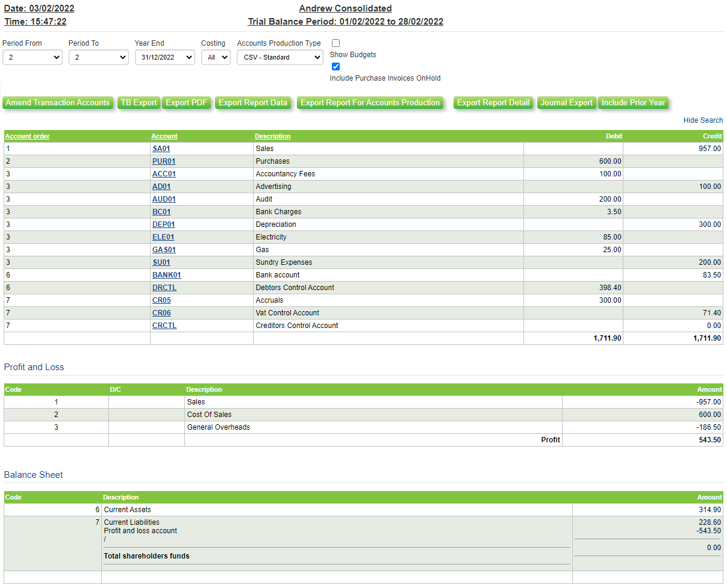Click the Journal Export button
This screenshot has height=588, width=727.
pos(567,103)
